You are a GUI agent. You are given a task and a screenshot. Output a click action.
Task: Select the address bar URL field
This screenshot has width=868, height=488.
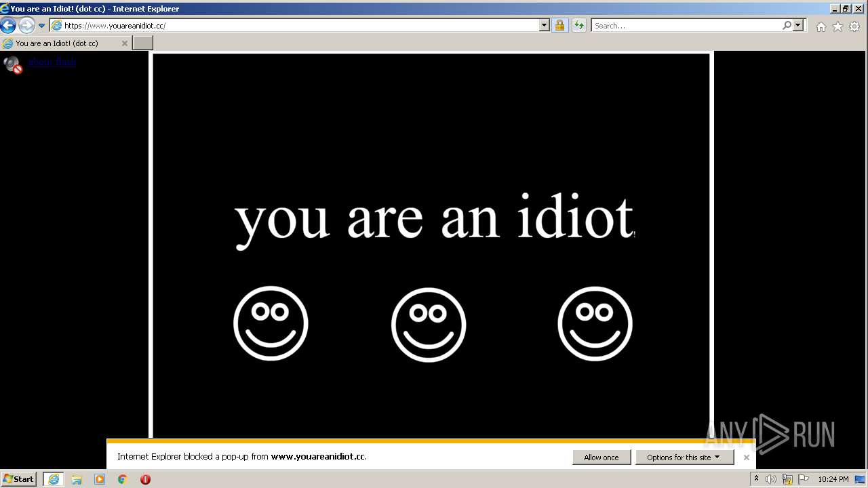[x=295, y=26]
